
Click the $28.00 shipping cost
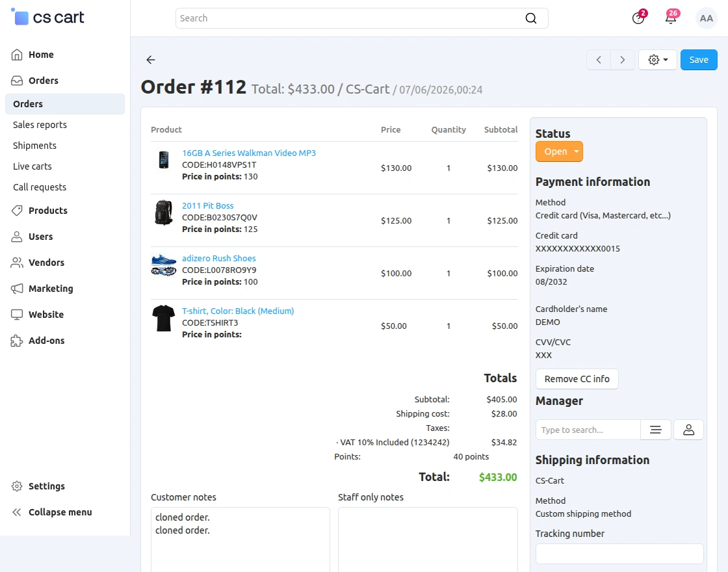pyautogui.click(x=504, y=414)
